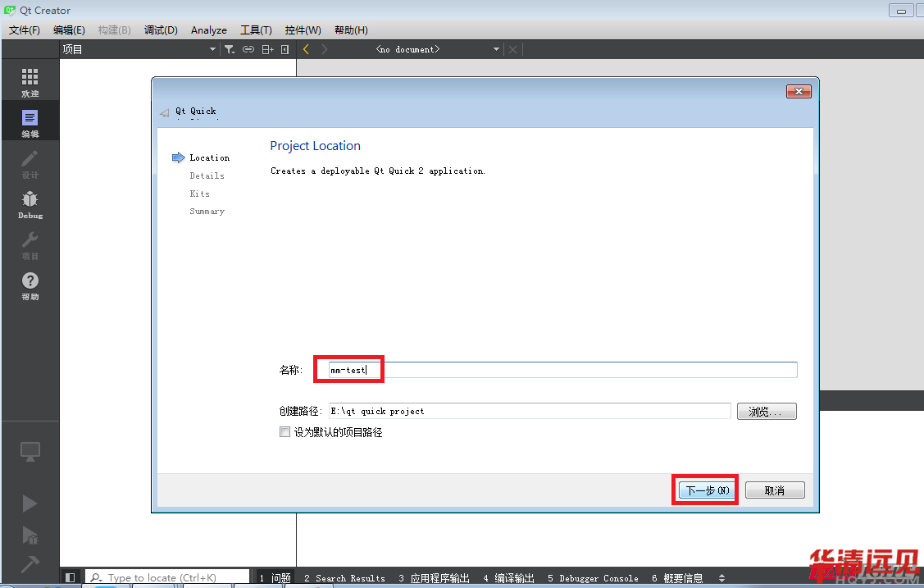Toggle the left sidebar visibility button
924x588 pixels.
[71, 578]
